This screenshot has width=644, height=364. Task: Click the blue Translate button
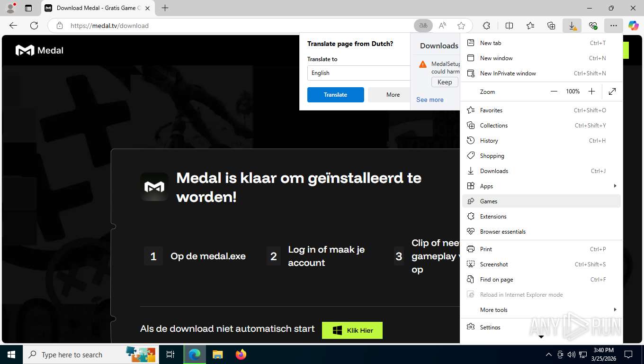coord(335,95)
